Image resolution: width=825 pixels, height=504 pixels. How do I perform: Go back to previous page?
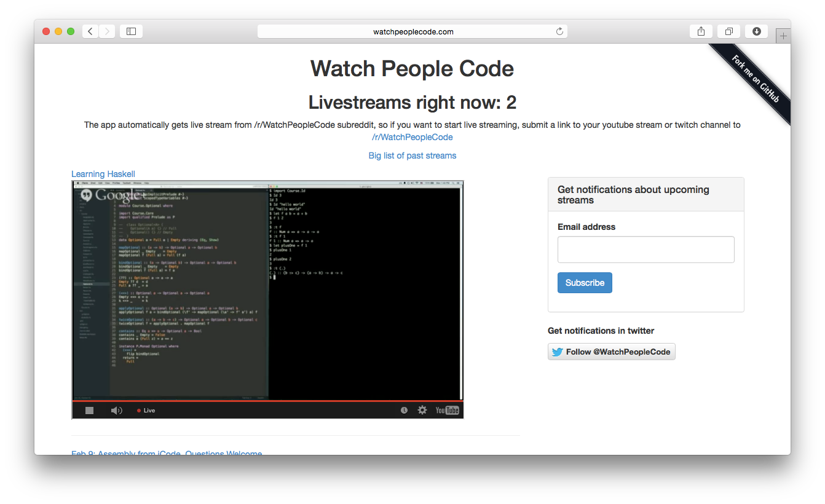coord(90,31)
